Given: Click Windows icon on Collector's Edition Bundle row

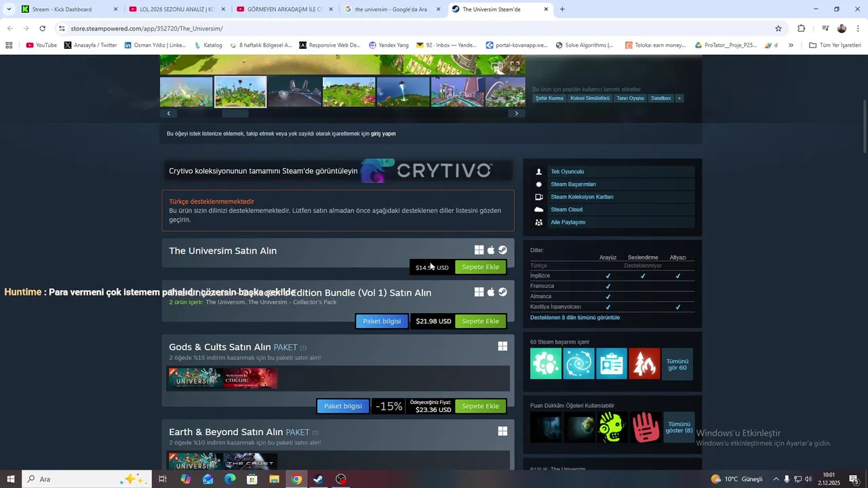Looking at the screenshot, I should click(x=479, y=292).
